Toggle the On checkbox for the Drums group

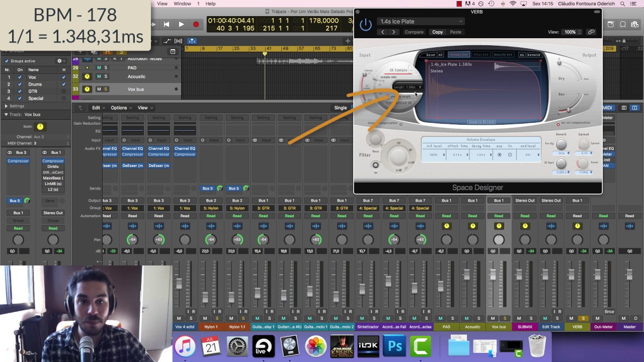(20, 84)
